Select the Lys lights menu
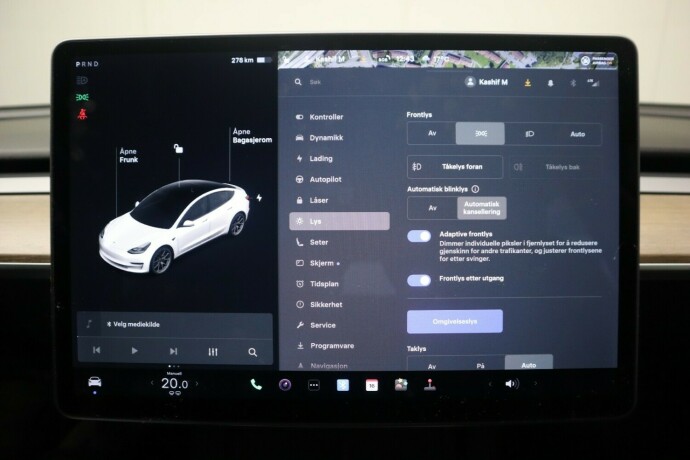 coord(339,221)
